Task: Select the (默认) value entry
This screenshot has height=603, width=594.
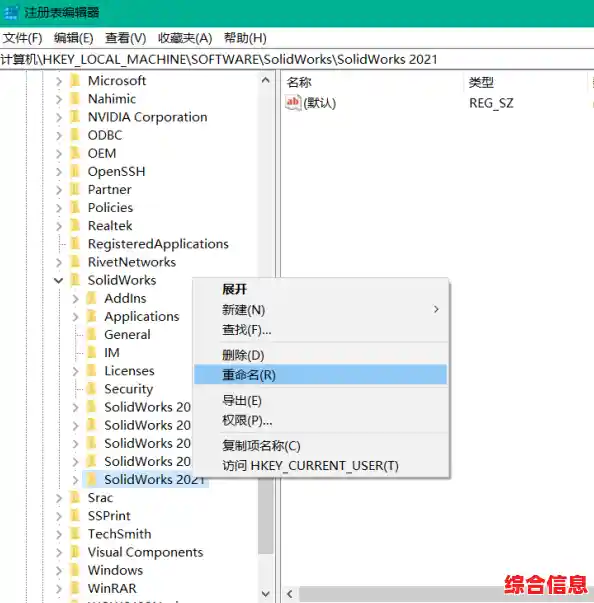Action: pos(311,103)
